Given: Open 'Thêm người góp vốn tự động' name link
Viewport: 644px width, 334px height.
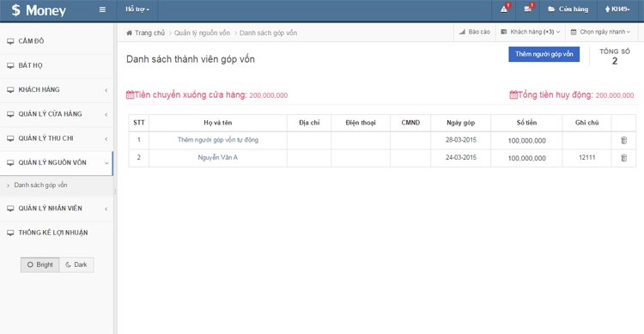Looking at the screenshot, I should (x=218, y=140).
